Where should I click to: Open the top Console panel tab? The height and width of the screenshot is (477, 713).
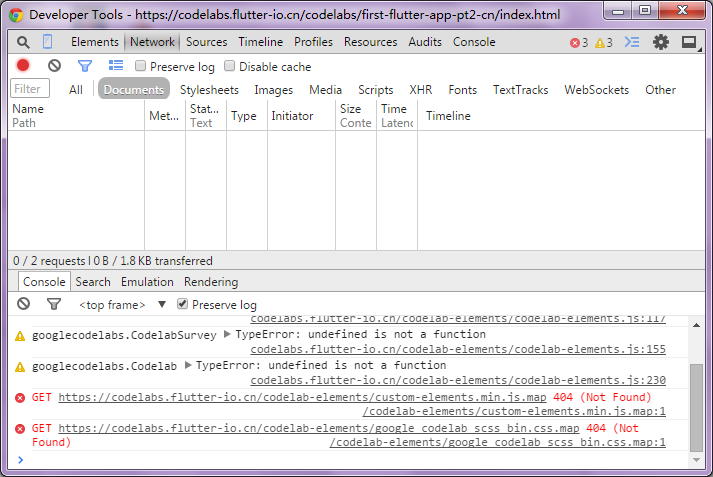pyautogui.click(x=474, y=42)
